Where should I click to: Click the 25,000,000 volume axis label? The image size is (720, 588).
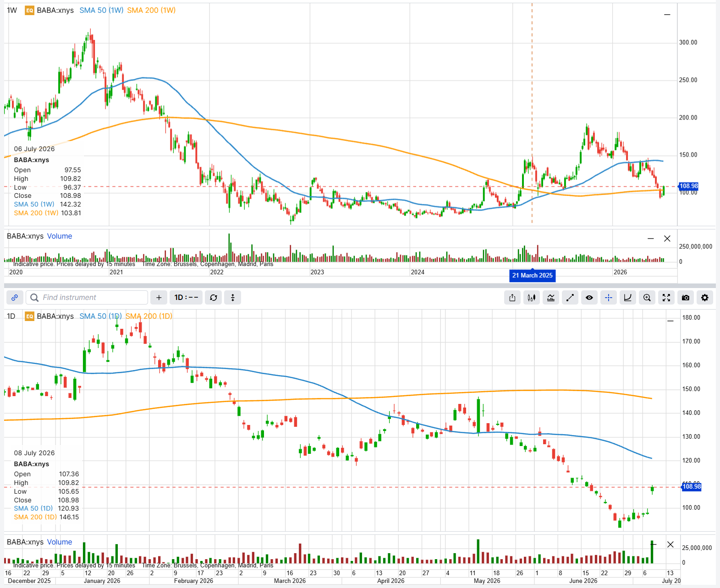(697, 548)
